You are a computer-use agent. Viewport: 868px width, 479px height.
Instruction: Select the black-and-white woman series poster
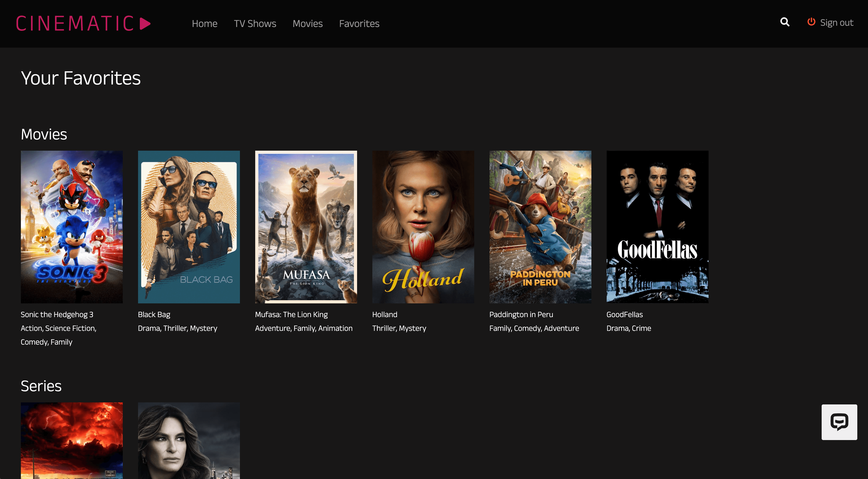point(189,441)
